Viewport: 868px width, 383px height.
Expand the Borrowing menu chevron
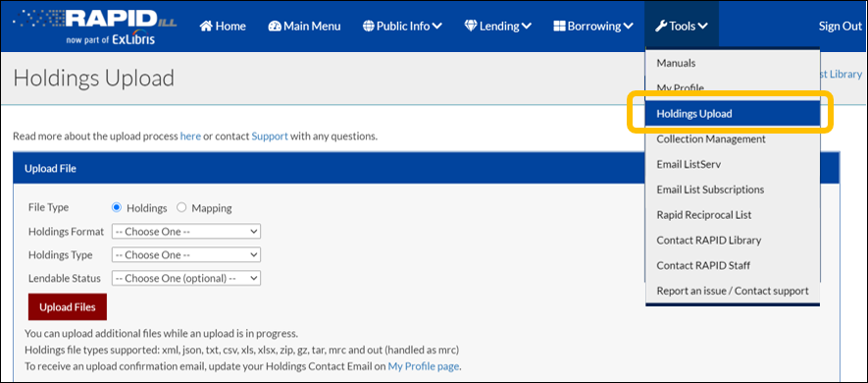[629, 27]
